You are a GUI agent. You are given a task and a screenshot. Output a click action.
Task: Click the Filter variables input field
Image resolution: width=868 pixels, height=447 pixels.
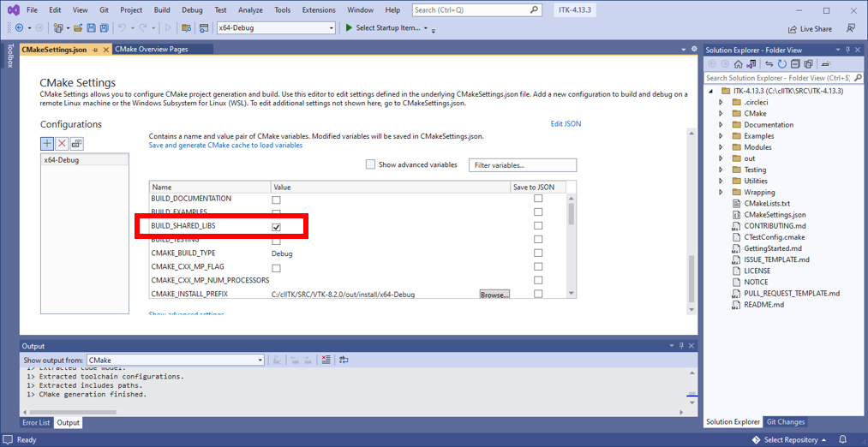click(523, 165)
